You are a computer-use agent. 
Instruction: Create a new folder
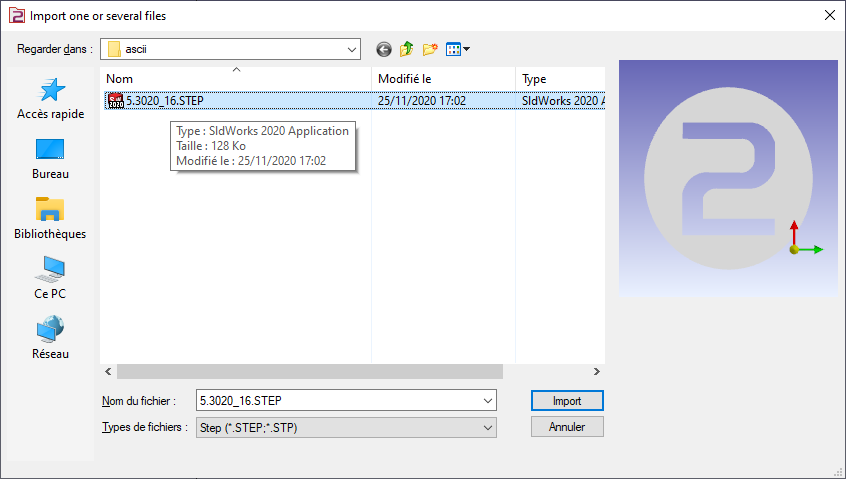[x=431, y=49]
